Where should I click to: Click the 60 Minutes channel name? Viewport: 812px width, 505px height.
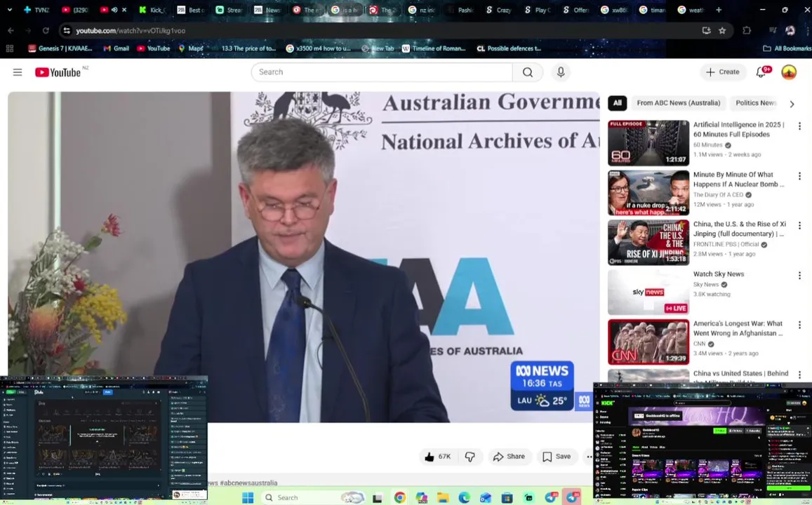[708, 145]
